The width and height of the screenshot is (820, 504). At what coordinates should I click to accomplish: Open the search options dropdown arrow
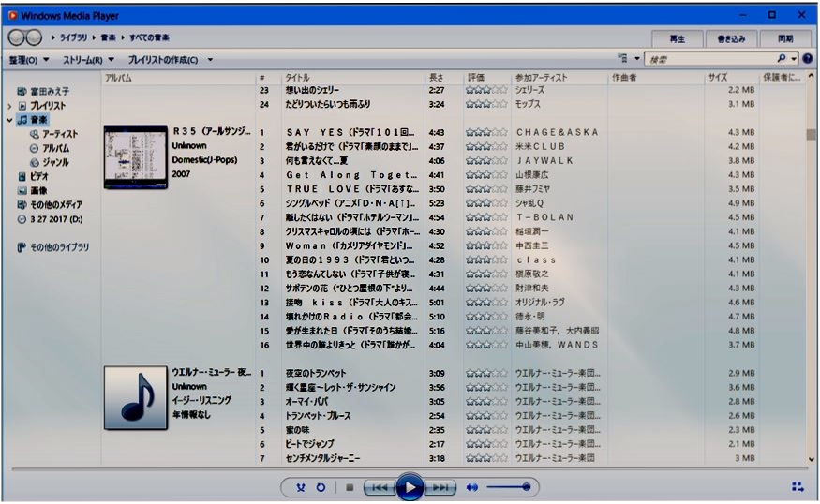click(x=794, y=59)
